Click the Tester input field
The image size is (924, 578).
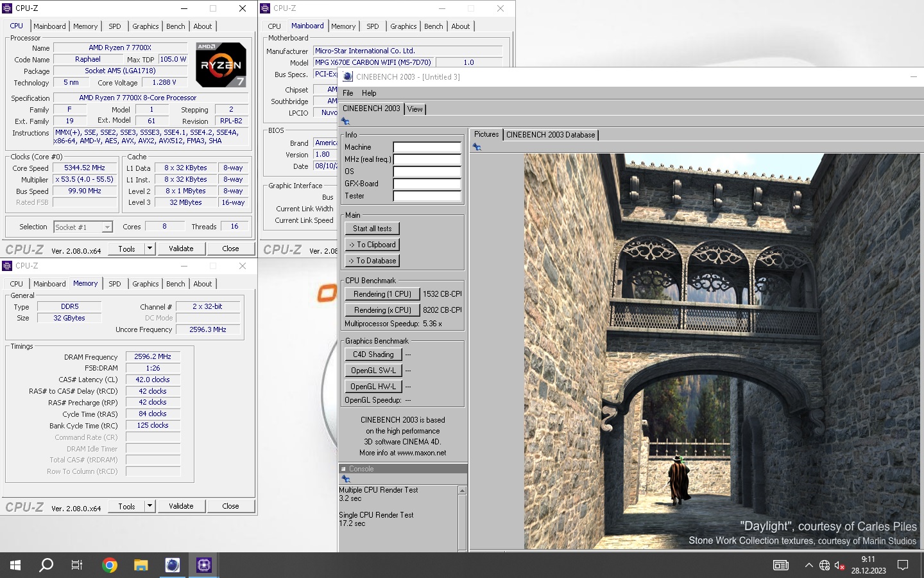point(427,196)
